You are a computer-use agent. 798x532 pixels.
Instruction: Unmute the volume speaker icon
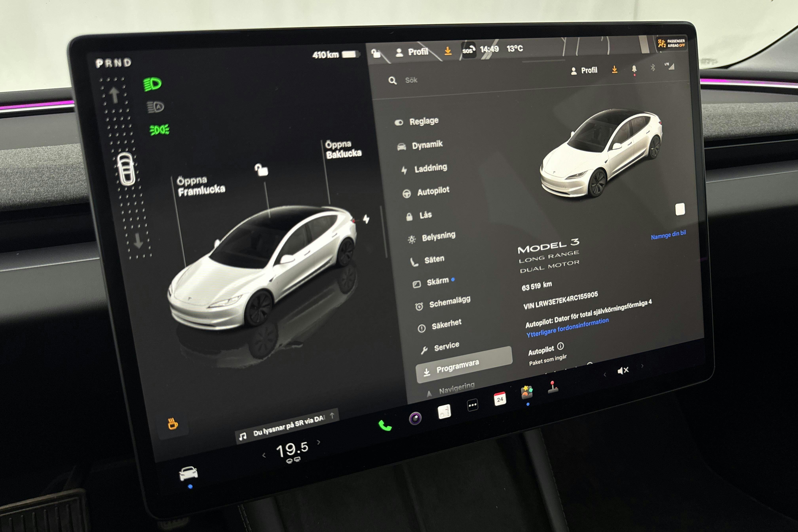623,370
